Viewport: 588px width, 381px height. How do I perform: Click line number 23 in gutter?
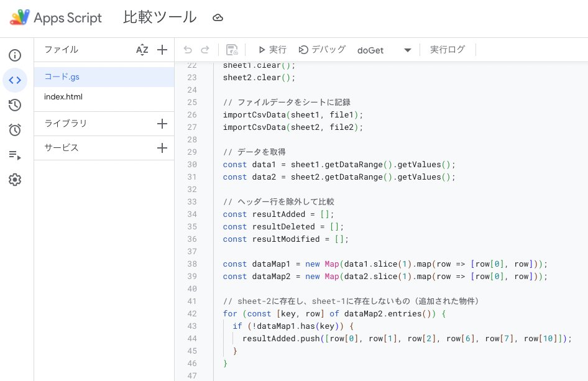192,78
